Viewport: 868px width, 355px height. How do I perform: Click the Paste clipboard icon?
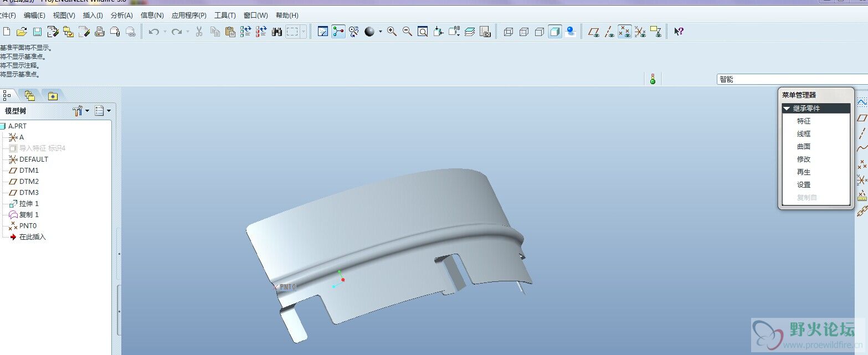click(x=230, y=32)
